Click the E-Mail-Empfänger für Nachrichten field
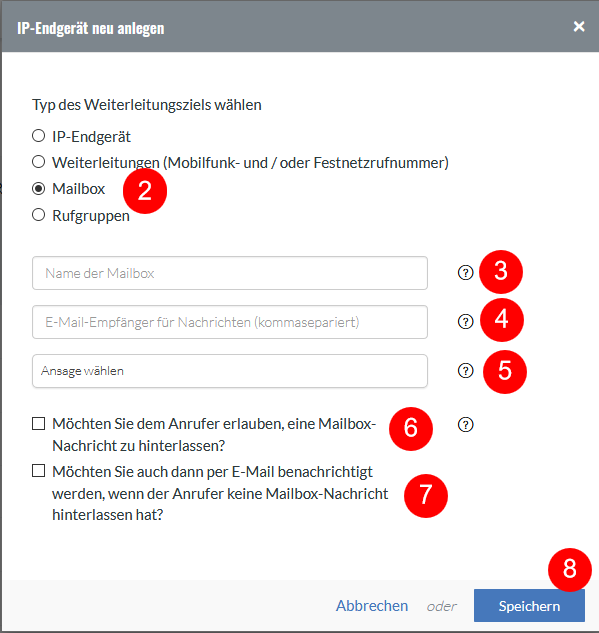The height and width of the screenshot is (633, 599). [x=230, y=322]
